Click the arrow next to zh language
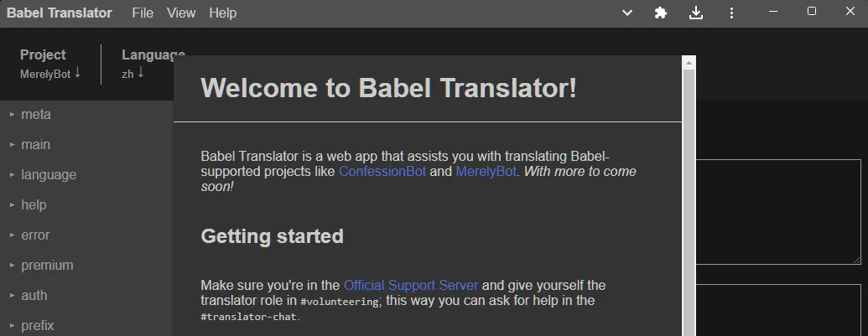This screenshot has width=868, height=336. pyautogui.click(x=141, y=72)
